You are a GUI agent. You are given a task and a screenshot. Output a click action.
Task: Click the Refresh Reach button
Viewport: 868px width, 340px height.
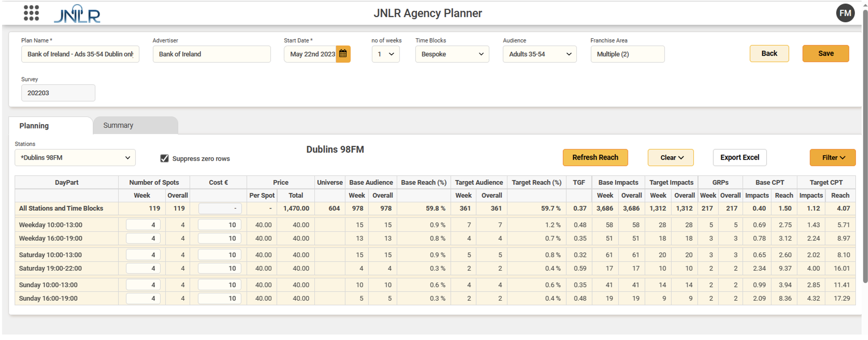(595, 157)
